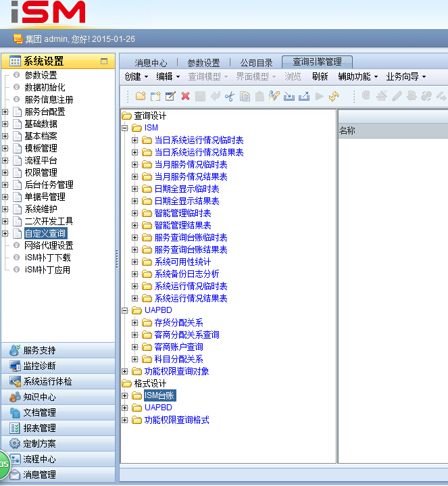Open the 创建 dropdown menu
The height and width of the screenshot is (486, 448).
coord(136,76)
